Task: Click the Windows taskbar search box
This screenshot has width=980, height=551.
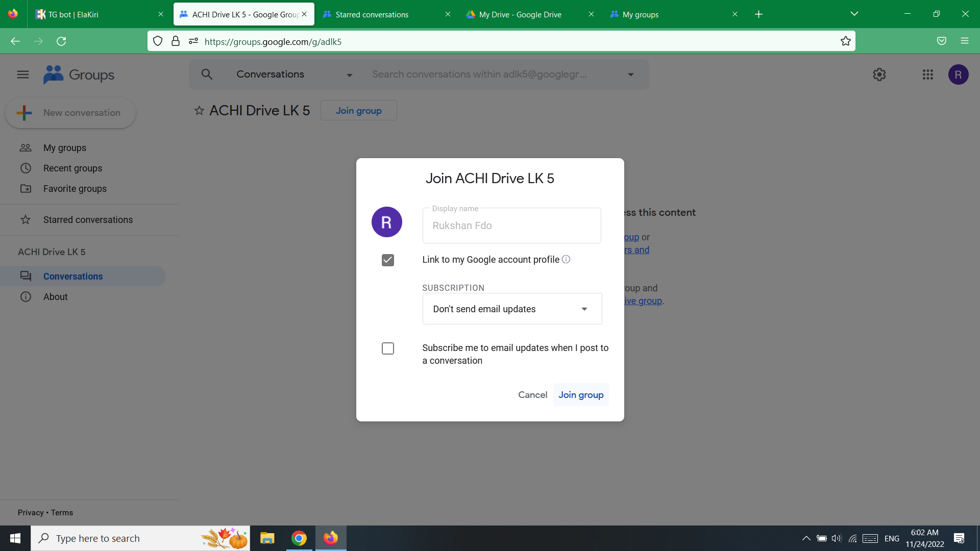Action: click(140, 538)
